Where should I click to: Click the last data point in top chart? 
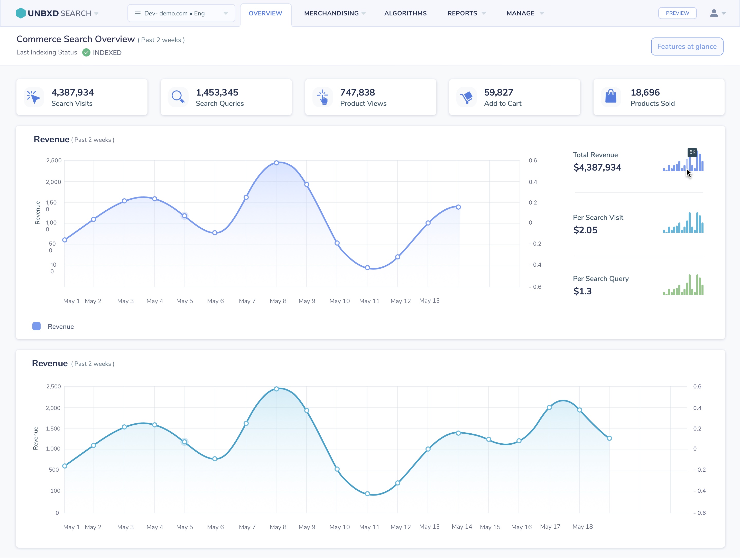[458, 207]
